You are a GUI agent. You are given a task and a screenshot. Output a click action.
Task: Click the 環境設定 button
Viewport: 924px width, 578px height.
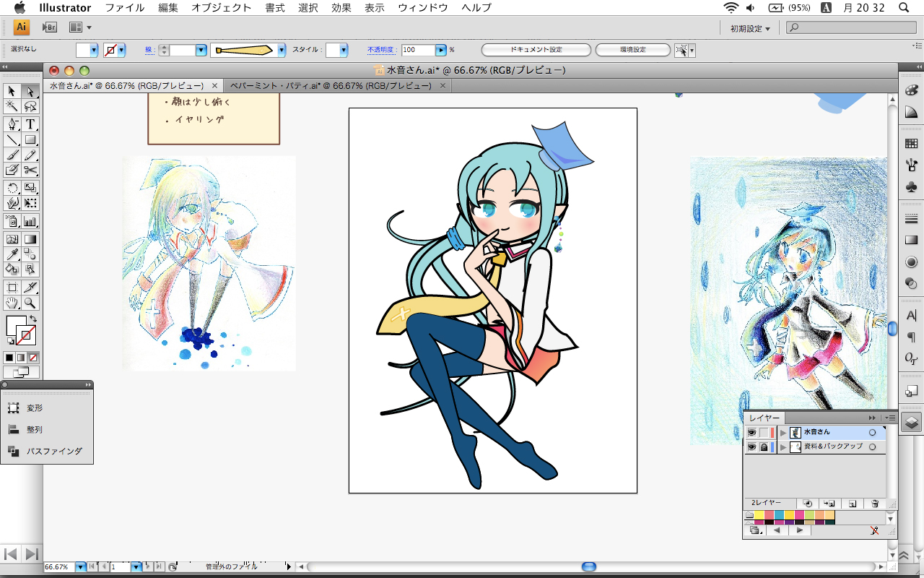633,50
